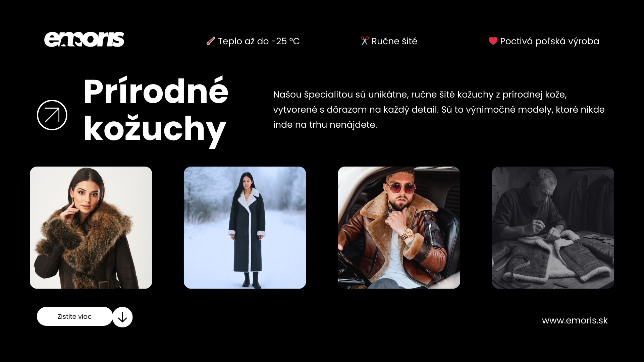Image resolution: width=644 pixels, height=362 pixels.
Task: Click the red heart icon
Action: (x=493, y=41)
